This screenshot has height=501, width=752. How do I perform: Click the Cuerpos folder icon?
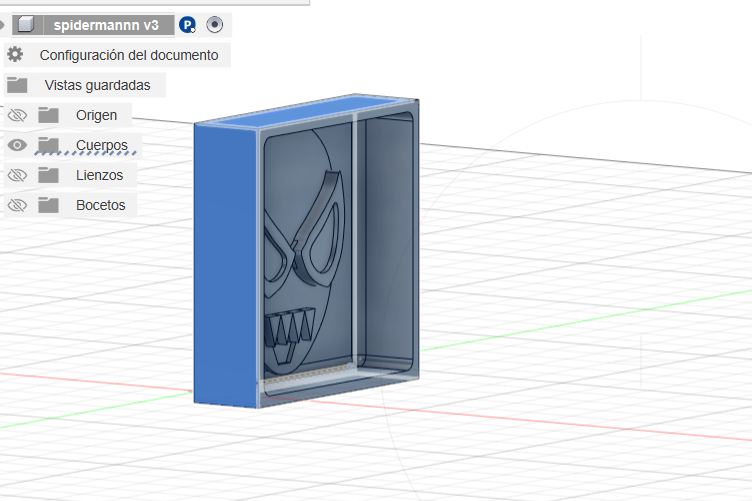[48, 145]
